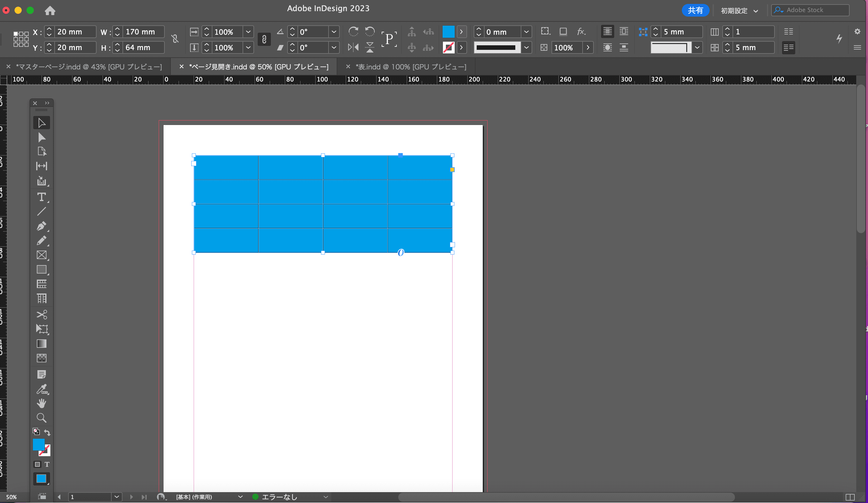Open the page number dropdown
This screenshot has width=868, height=503.
[117, 497]
